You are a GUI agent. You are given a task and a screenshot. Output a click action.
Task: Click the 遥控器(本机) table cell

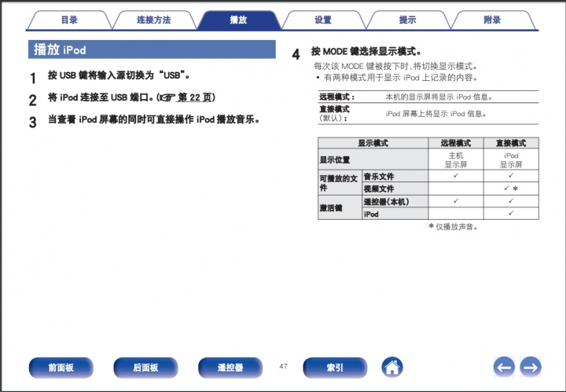click(395, 202)
